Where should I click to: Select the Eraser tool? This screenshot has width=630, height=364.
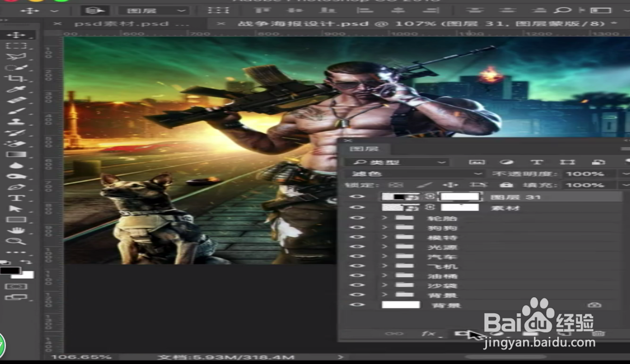pyautogui.click(x=16, y=143)
